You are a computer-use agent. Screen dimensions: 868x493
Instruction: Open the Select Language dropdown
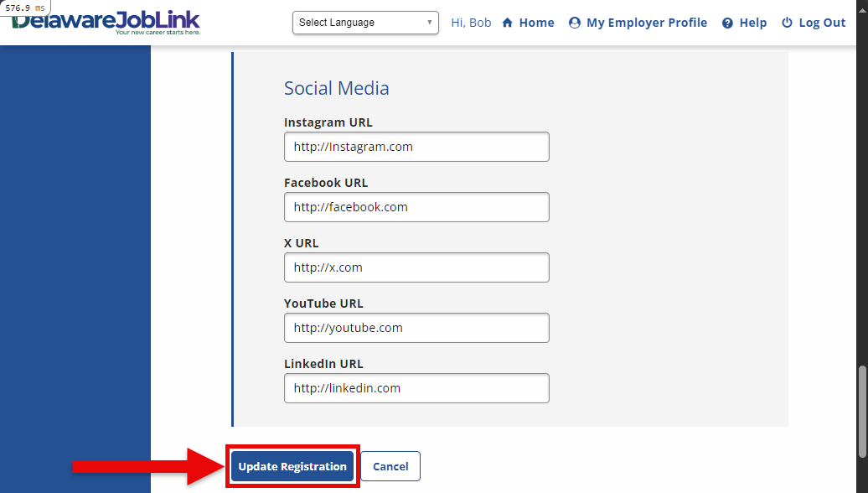click(365, 23)
